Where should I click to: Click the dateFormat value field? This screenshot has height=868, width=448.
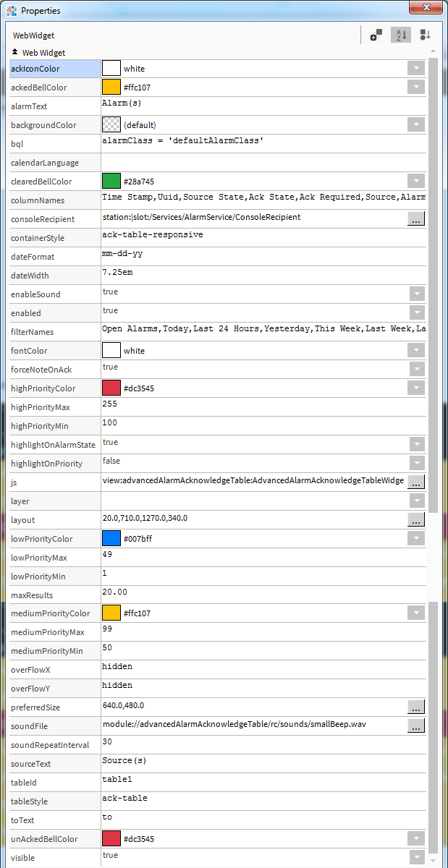click(x=261, y=256)
